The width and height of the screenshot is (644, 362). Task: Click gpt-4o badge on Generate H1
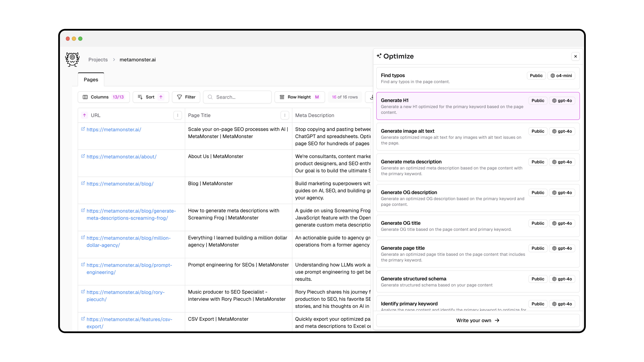(562, 101)
